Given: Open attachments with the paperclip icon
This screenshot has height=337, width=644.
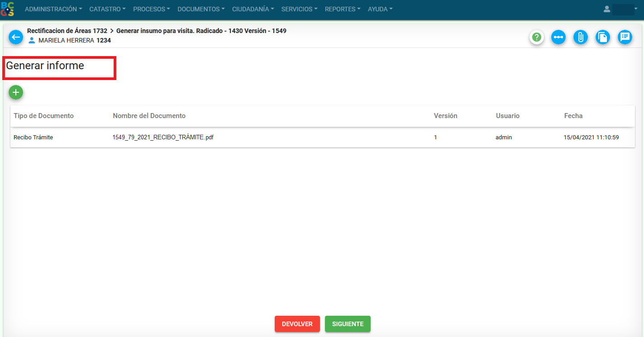Looking at the screenshot, I should (x=580, y=37).
